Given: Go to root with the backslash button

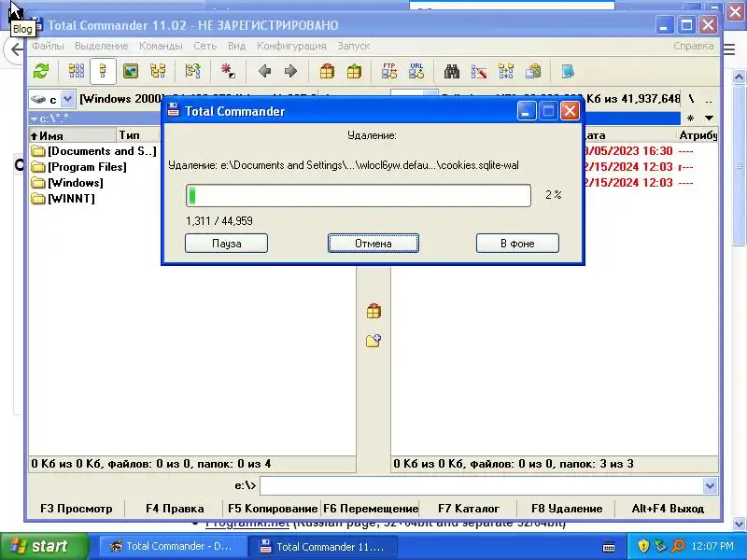Looking at the screenshot, I should click(691, 99).
